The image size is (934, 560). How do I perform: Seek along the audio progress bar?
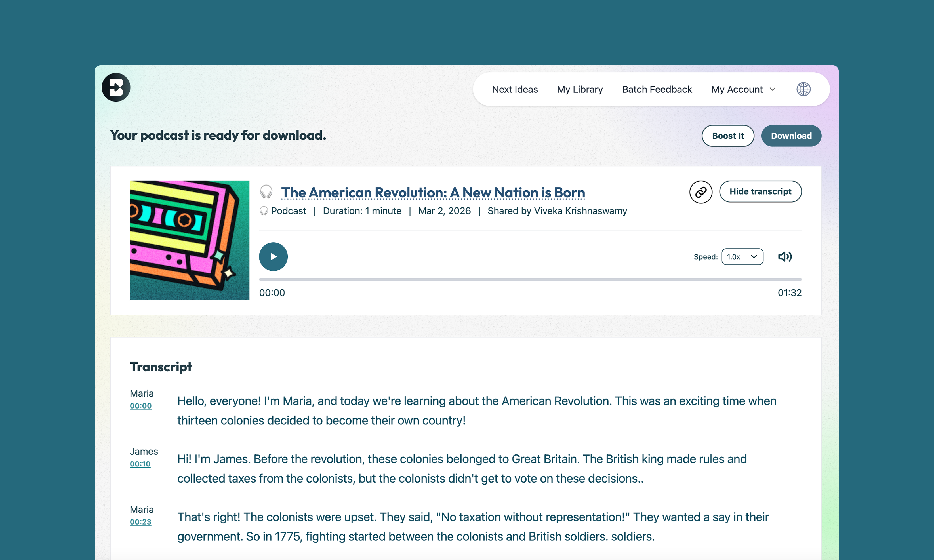[530, 279]
